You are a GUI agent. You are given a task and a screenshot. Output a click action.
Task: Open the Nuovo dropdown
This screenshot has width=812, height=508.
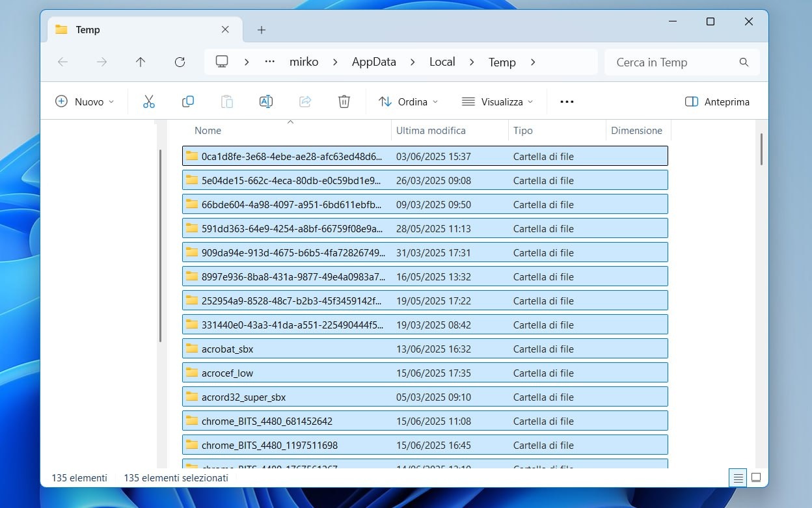[x=85, y=101]
